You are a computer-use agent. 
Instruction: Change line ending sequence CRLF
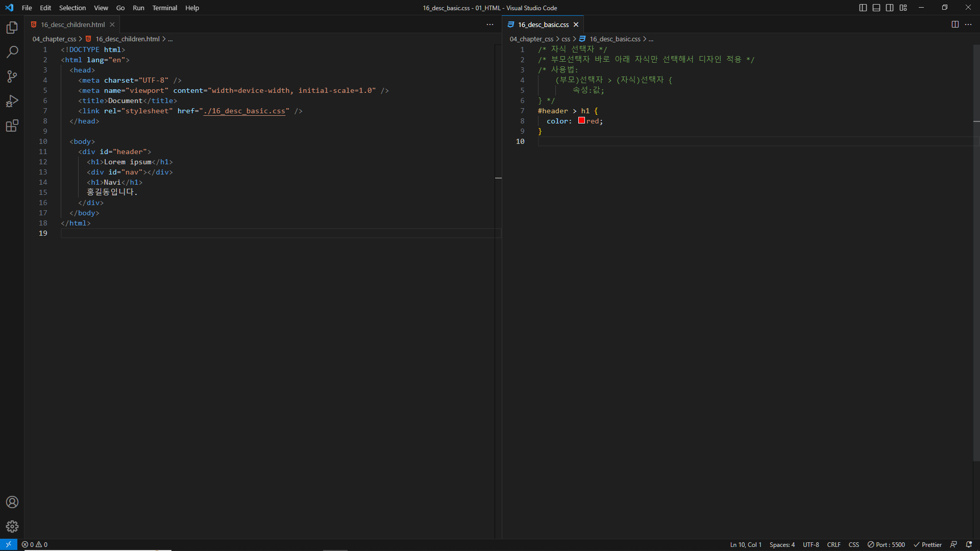(834, 544)
